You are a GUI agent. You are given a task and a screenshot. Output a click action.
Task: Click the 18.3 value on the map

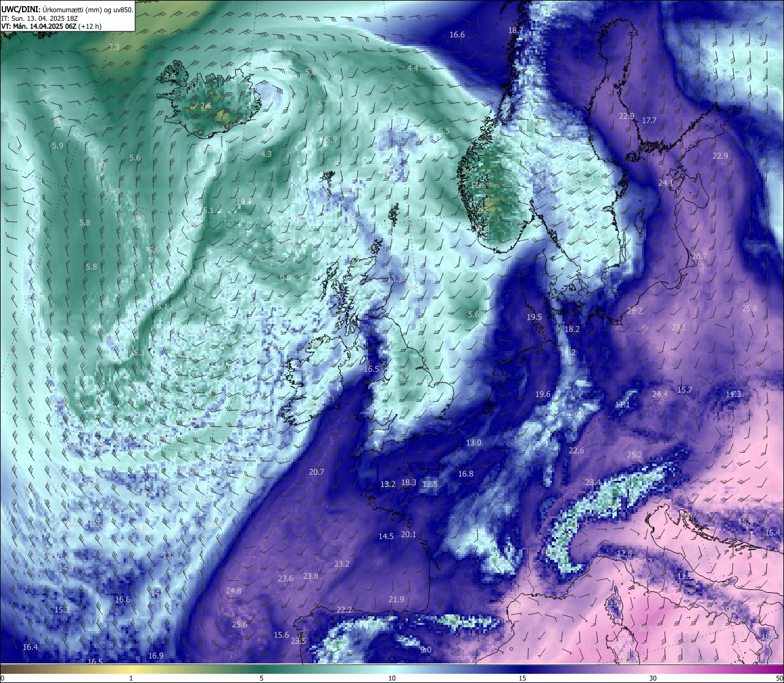(409, 482)
